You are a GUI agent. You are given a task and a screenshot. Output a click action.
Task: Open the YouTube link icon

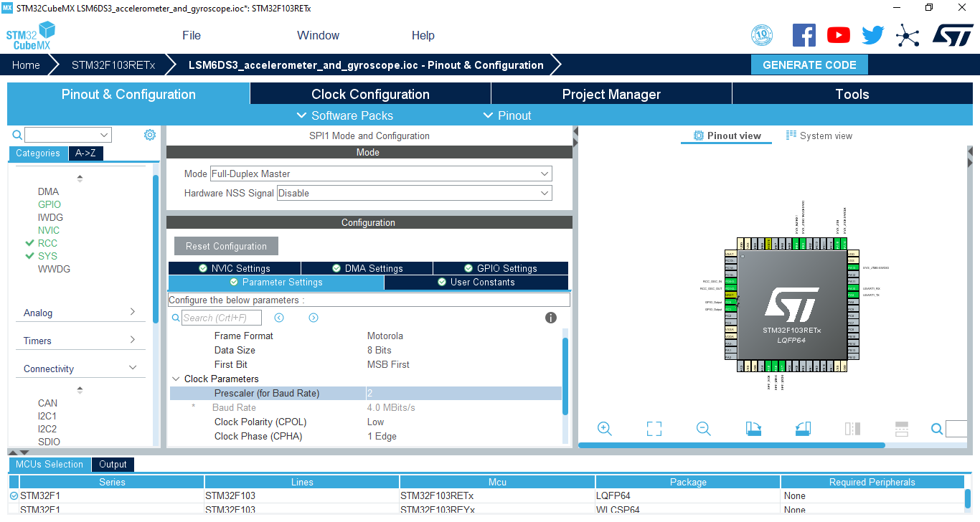[x=838, y=35]
